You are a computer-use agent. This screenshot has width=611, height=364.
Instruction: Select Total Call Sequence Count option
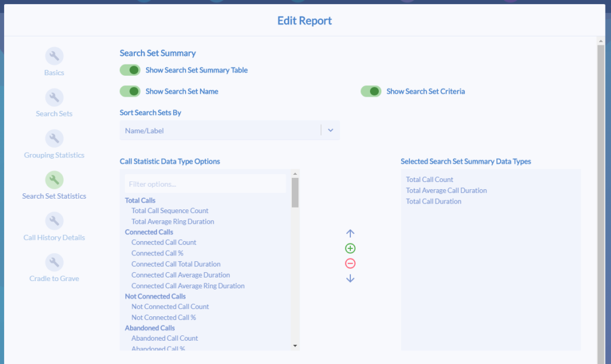[170, 211]
